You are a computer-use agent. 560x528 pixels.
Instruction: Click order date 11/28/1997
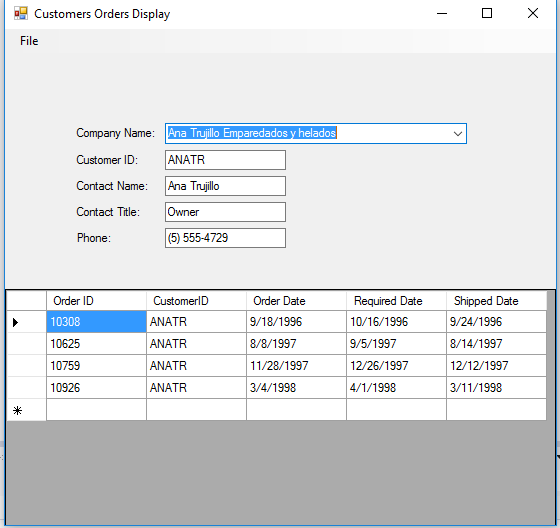(296, 366)
